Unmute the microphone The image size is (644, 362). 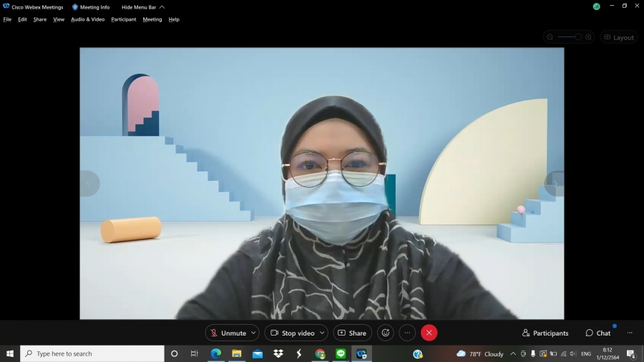tap(228, 333)
